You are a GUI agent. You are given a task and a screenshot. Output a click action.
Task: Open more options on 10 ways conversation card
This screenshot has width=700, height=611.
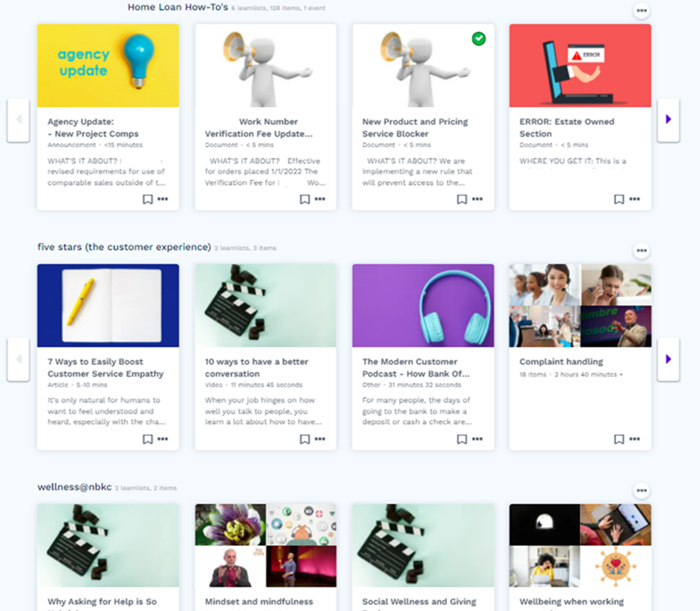[x=319, y=439]
